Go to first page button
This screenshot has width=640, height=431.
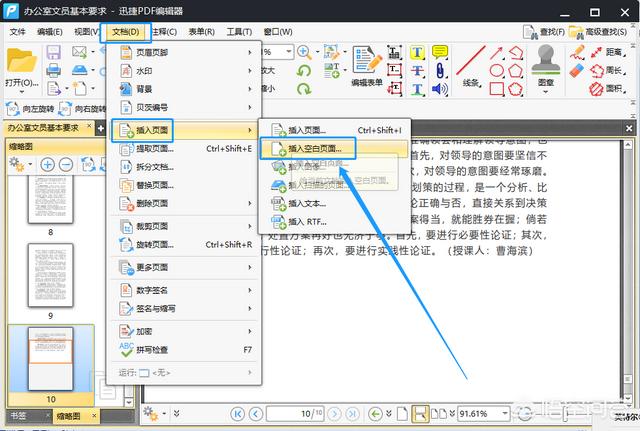(x=237, y=414)
